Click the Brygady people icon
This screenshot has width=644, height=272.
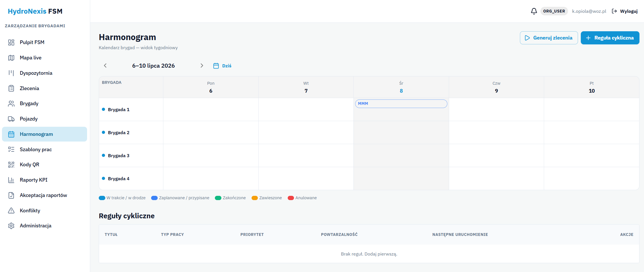11,103
